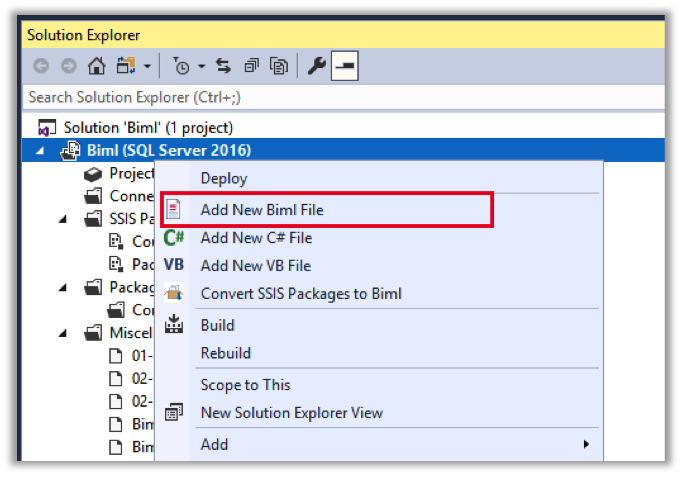Click the Visual Studio solution icon
Viewport: 682px width, 477px height.
[47, 128]
